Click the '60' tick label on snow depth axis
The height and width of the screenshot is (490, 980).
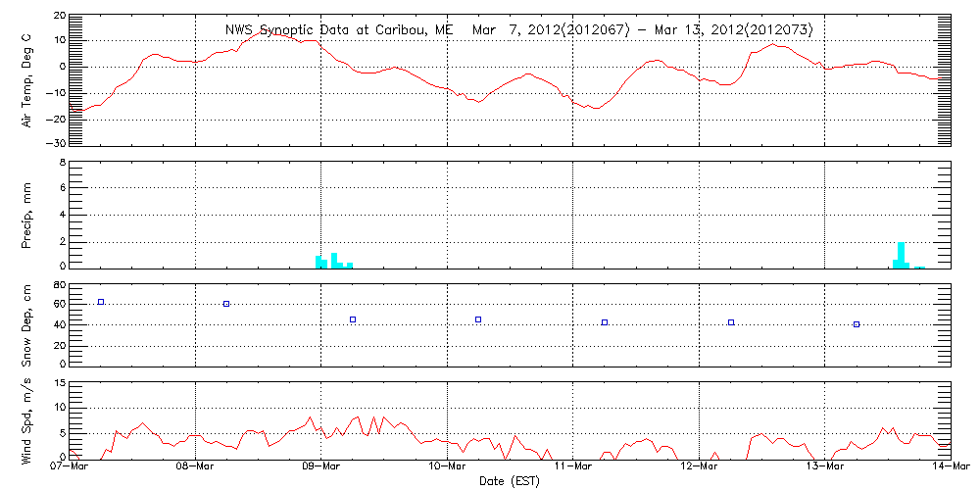pyautogui.click(x=58, y=305)
